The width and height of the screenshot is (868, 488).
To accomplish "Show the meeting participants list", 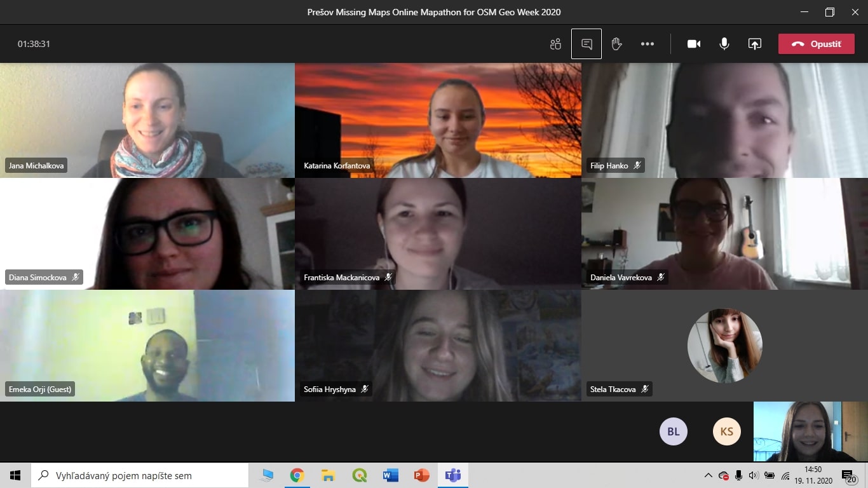I will pyautogui.click(x=555, y=44).
